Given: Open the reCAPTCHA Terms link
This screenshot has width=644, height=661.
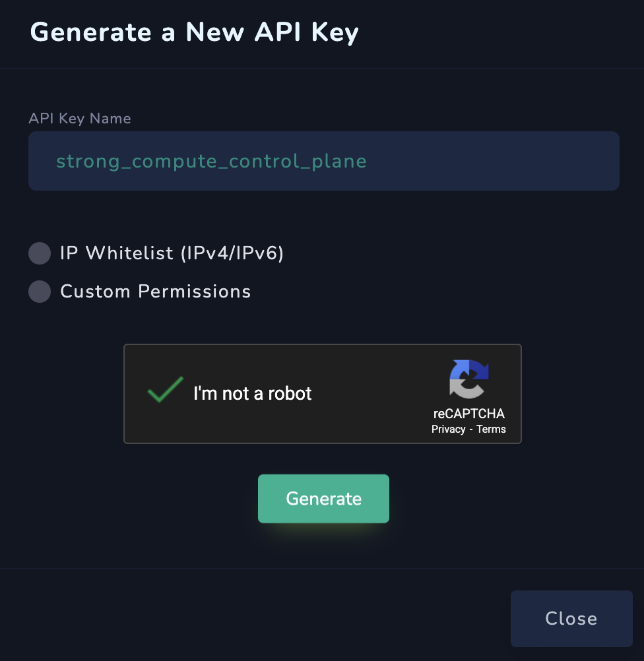Looking at the screenshot, I should pyautogui.click(x=491, y=429).
